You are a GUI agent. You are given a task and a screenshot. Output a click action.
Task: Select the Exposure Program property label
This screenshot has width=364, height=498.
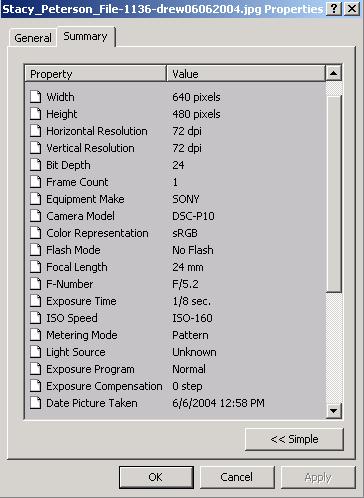[x=90, y=369]
